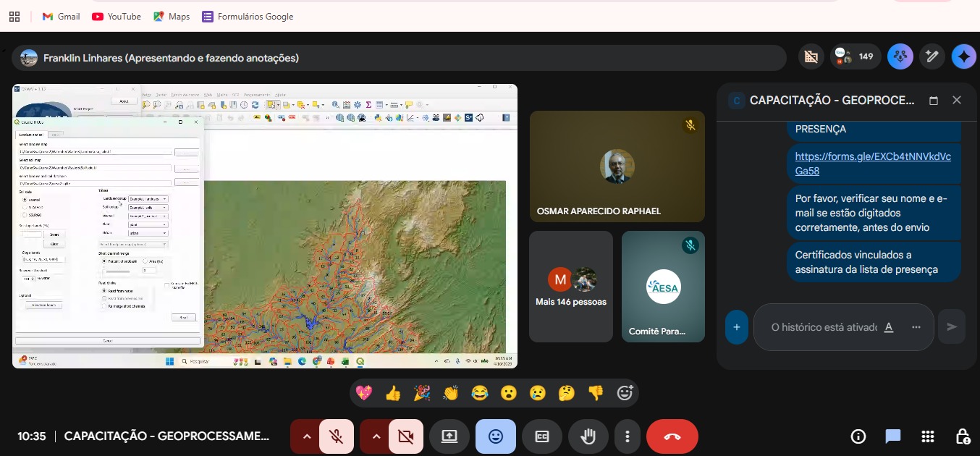
Task: Toggle closed captions
Action: (x=542, y=436)
